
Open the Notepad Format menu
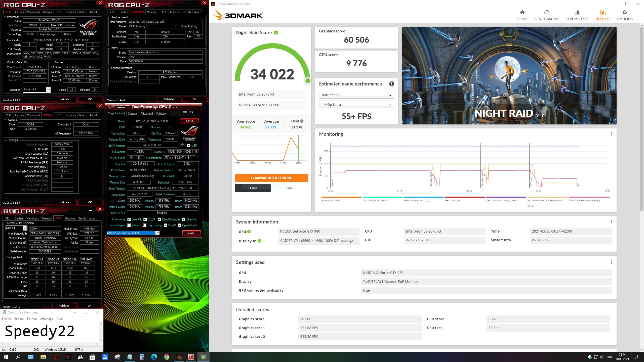32,319
